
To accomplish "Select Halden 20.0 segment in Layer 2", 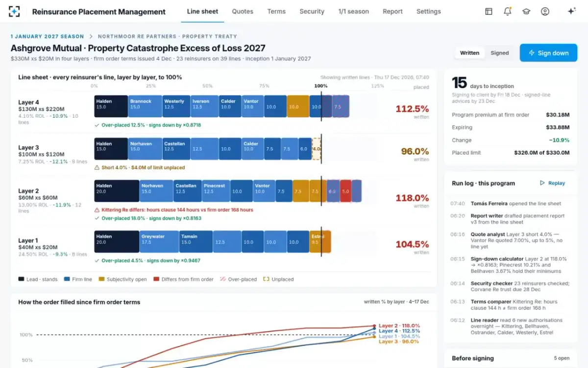I will (117, 191).
